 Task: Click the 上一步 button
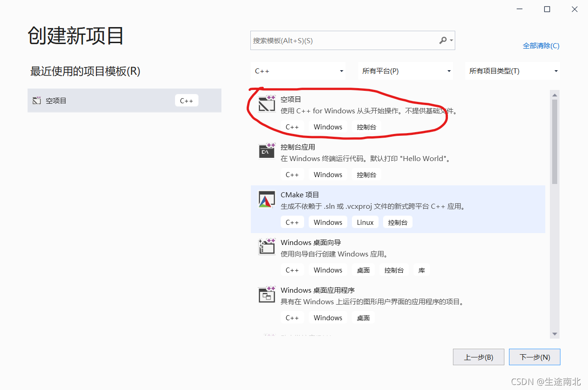[479, 357]
